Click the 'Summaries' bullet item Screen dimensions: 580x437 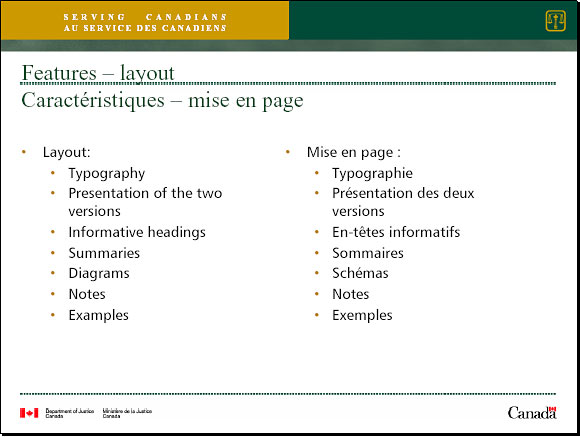[x=104, y=253]
